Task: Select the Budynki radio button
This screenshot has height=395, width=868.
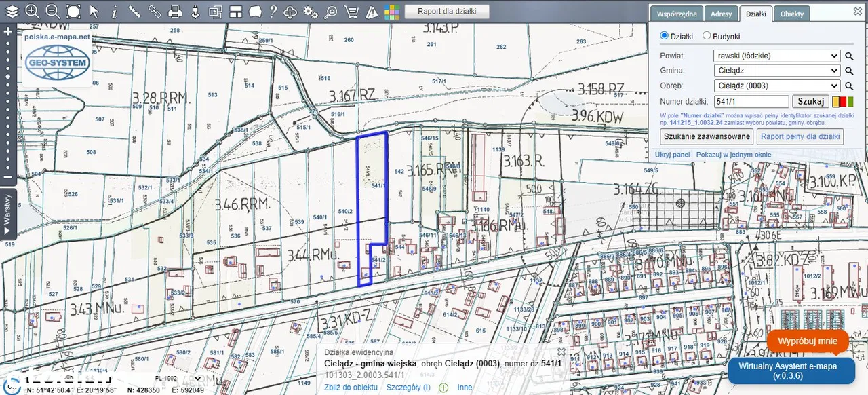Action: tap(707, 36)
